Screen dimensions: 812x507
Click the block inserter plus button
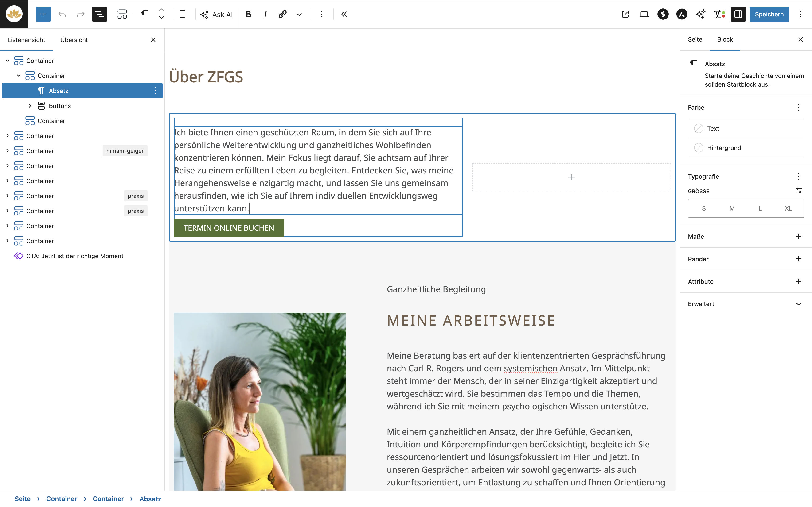point(43,14)
